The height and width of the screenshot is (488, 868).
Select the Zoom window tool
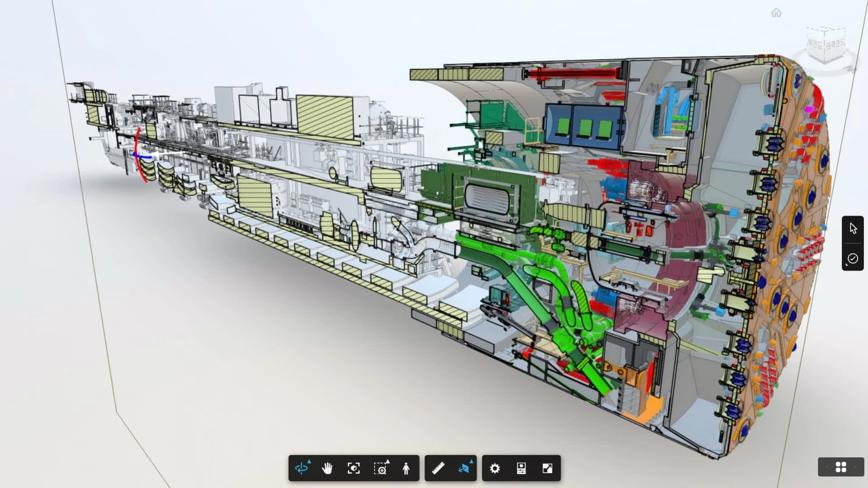point(380,469)
